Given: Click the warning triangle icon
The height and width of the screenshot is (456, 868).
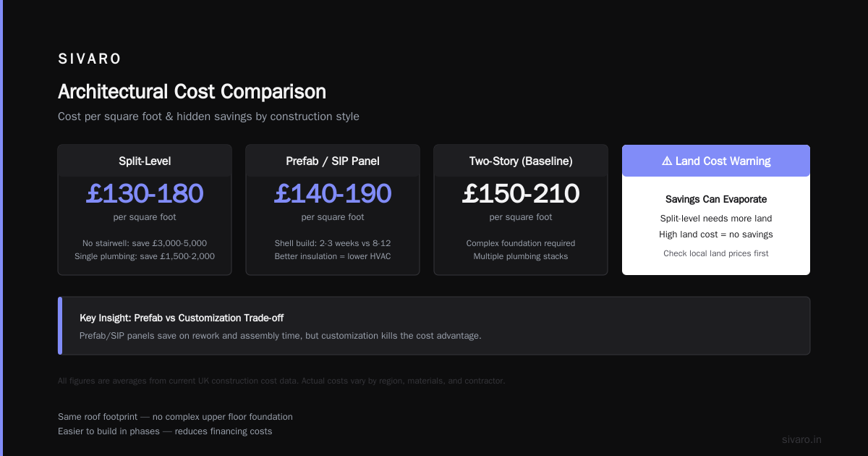Looking at the screenshot, I should (x=667, y=161).
